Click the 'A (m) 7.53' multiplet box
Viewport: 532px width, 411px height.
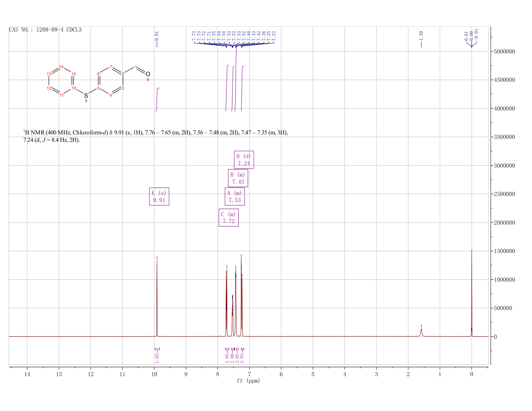coord(235,197)
